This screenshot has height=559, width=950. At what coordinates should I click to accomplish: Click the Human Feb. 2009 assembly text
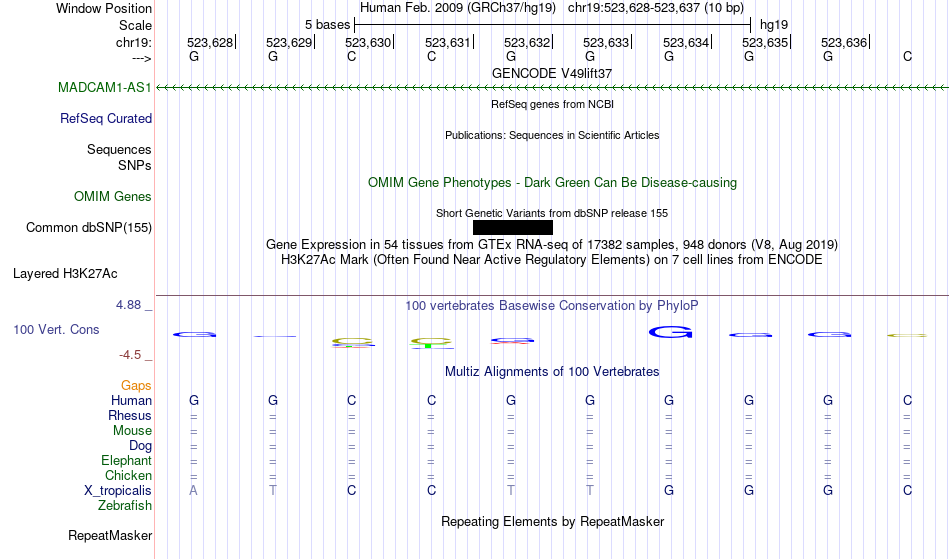click(458, 8)
